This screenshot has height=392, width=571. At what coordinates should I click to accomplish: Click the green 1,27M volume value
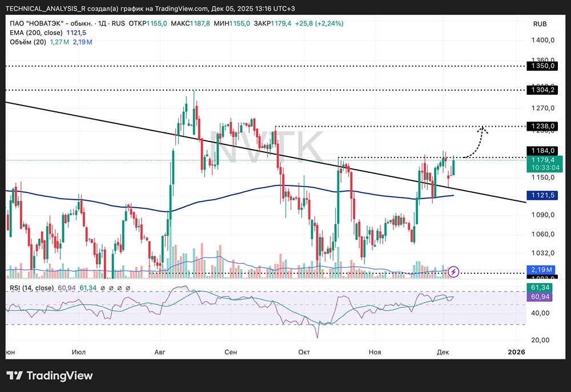[59, 42]
